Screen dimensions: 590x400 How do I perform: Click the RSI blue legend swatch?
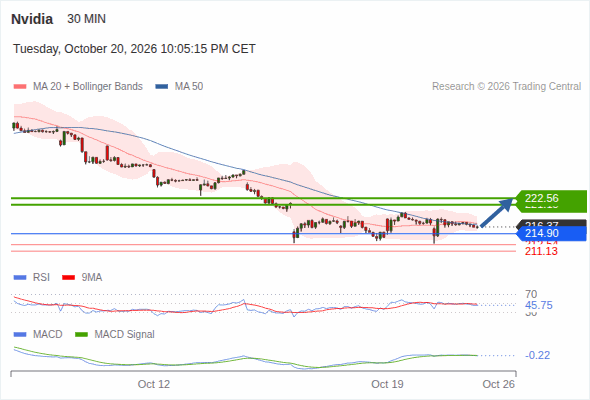(20, 278)
